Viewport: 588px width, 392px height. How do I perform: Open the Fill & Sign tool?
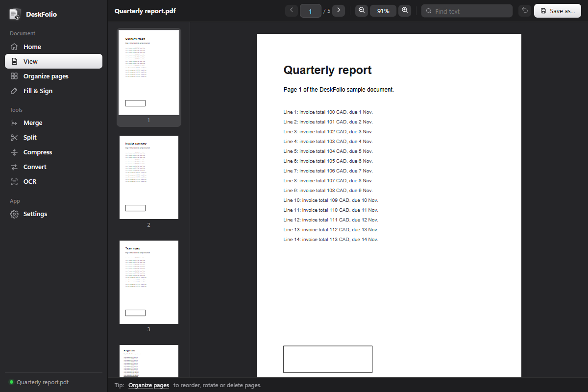[53, 91]
